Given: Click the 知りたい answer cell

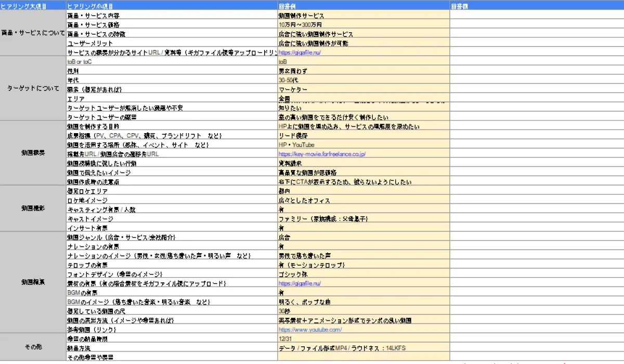Looking at the screenshot, I should 363,108.
